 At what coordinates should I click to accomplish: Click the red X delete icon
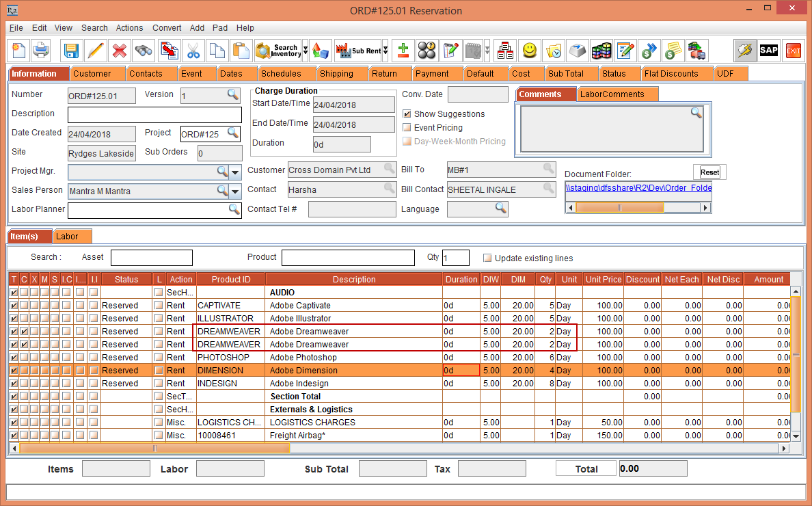[x=120, y=51]
